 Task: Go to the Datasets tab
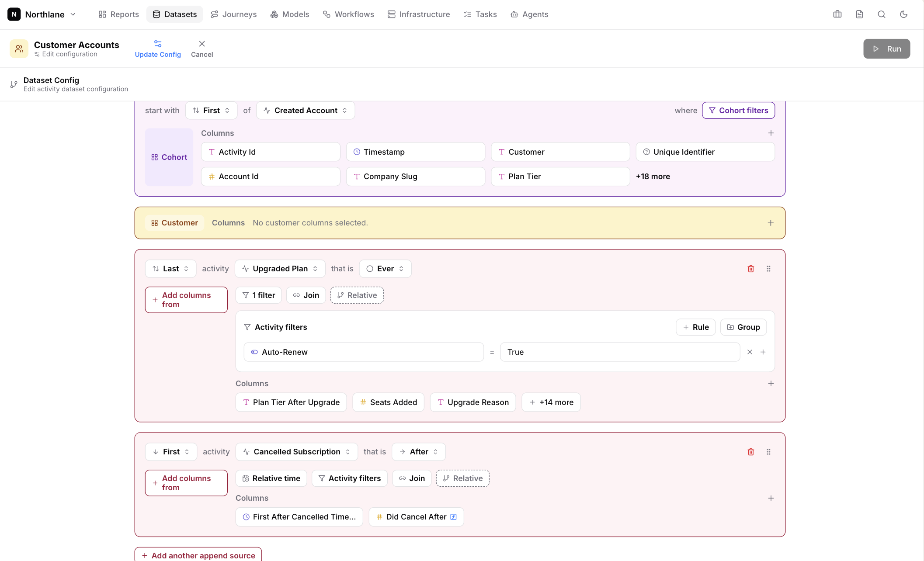point(174,14)
